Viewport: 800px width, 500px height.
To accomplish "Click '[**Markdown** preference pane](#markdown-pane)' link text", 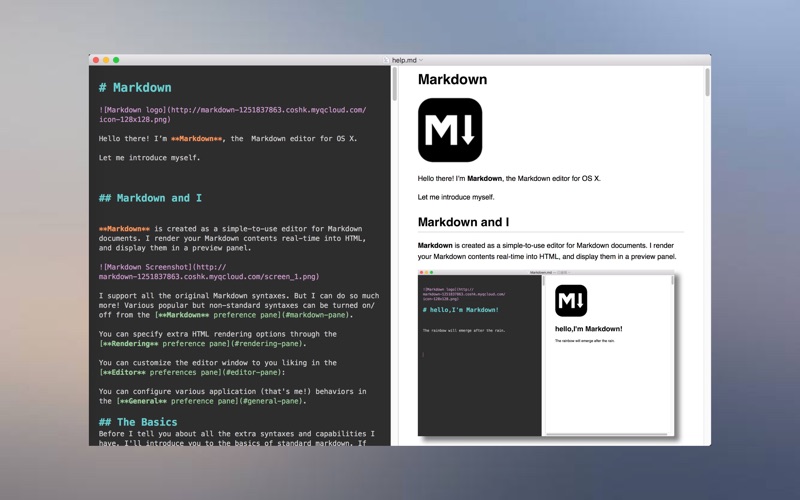I will click(253, 315).
